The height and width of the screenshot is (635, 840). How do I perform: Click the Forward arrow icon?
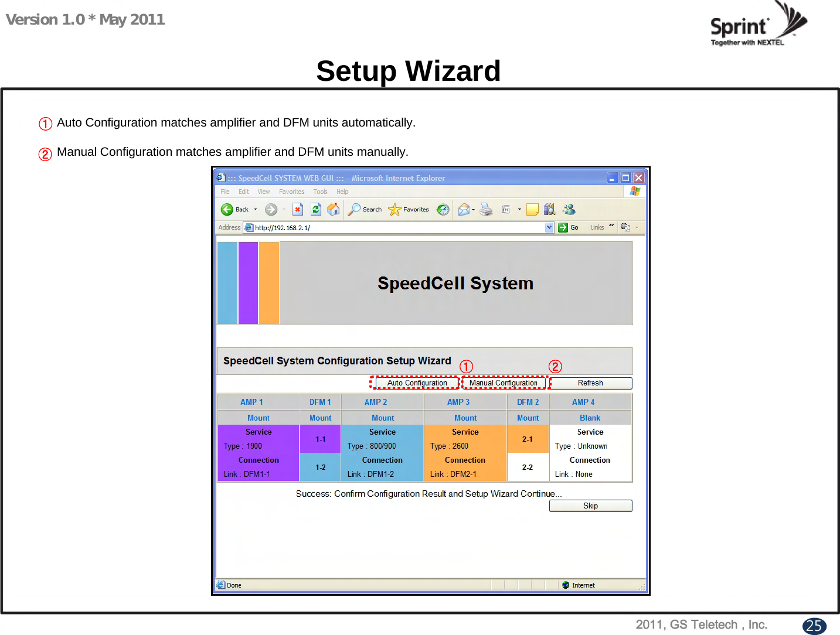[271, 210]
